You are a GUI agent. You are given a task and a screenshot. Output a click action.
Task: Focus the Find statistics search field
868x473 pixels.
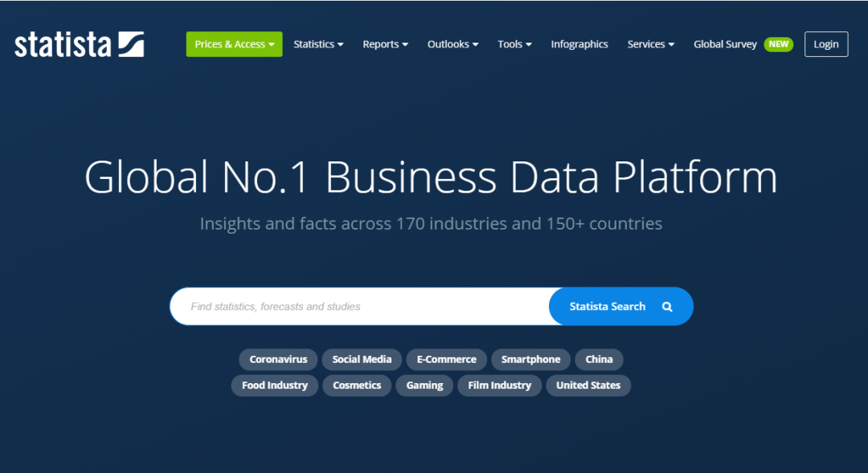tap(360, 307)
